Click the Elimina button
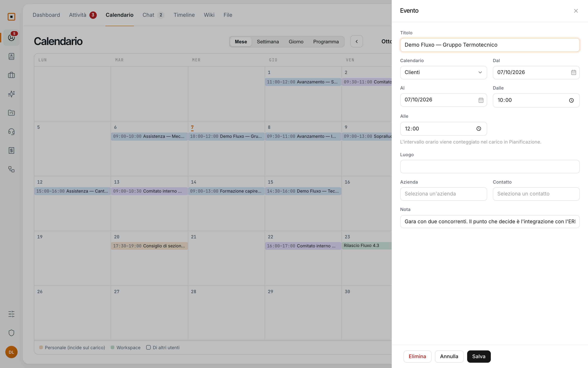The image size is (588, 368). 417,356
